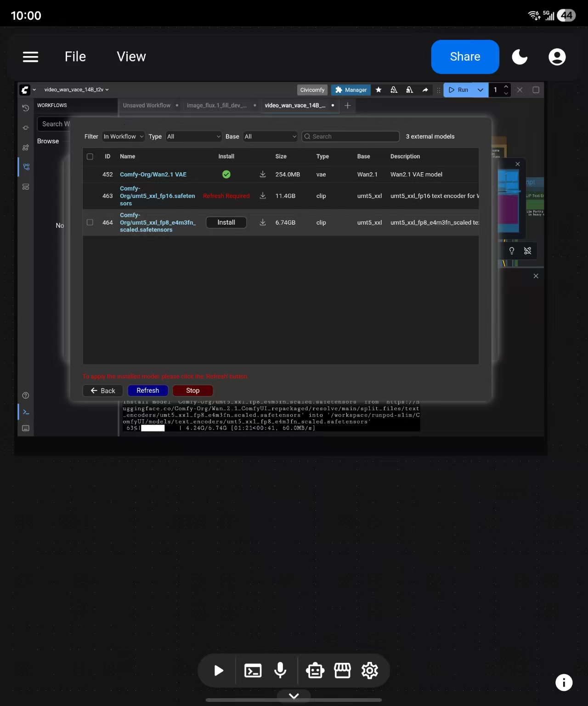Open the hamburger menu
Image resolution: width=588 pixels, height=706 pixels.
[x=30, y=57]
